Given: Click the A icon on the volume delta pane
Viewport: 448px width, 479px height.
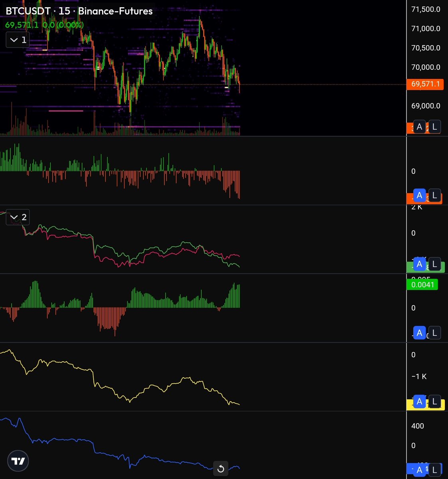Looking at the screenshot, I should click(x=419, y=195).
